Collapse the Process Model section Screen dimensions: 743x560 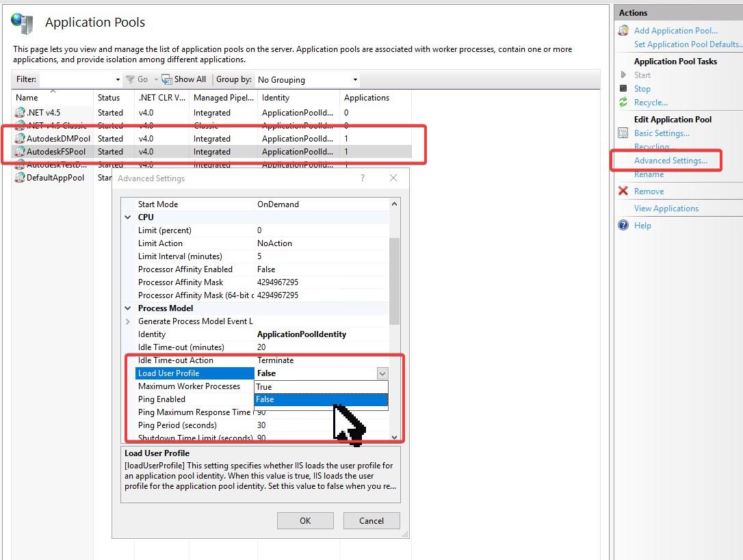(x=128, y=308)
